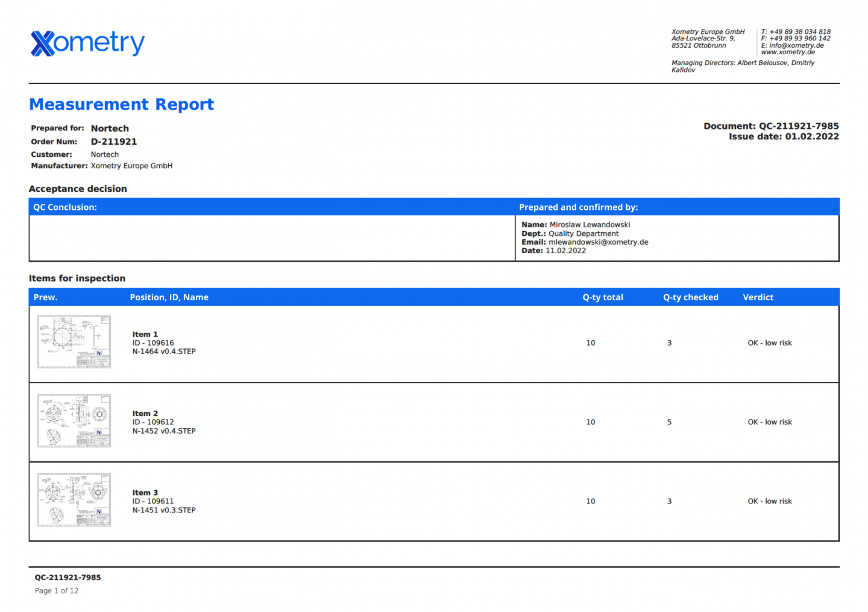Click the info@xometry.de email address
Image resolution: width=868 pixels, height=612 pixels.
click(x=796, y=45)
